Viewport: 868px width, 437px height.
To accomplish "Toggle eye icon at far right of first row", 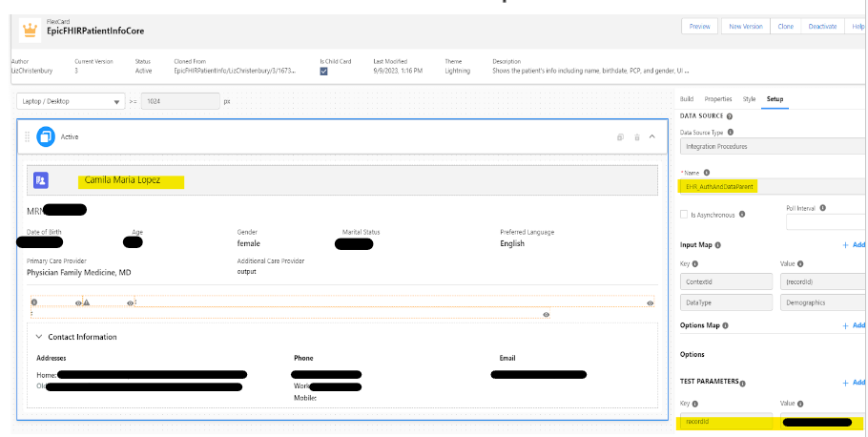I will click(650, 303).
